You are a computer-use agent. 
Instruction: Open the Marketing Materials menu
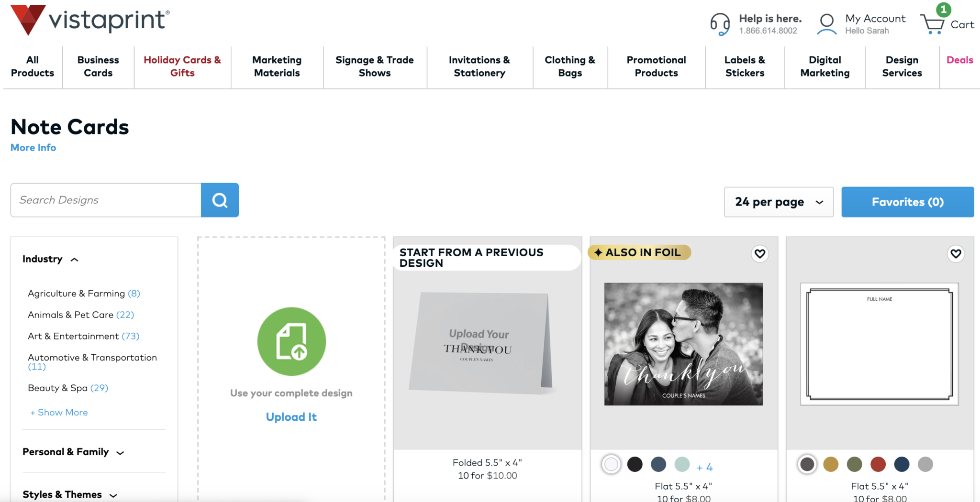277,66
